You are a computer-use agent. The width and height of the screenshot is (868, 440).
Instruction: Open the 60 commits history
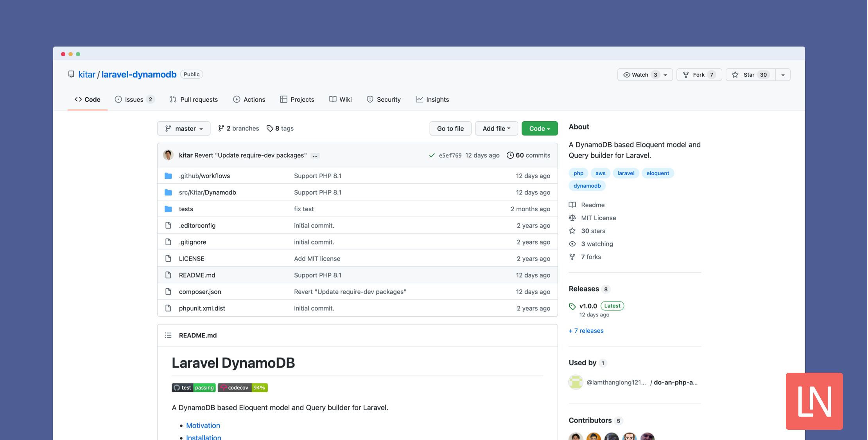coord(529,155)
